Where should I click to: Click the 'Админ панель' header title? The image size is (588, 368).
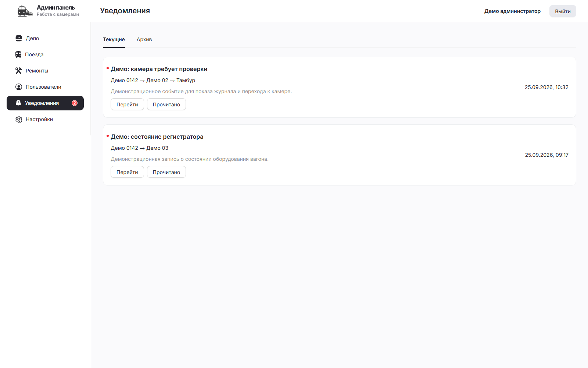point(56,8)
